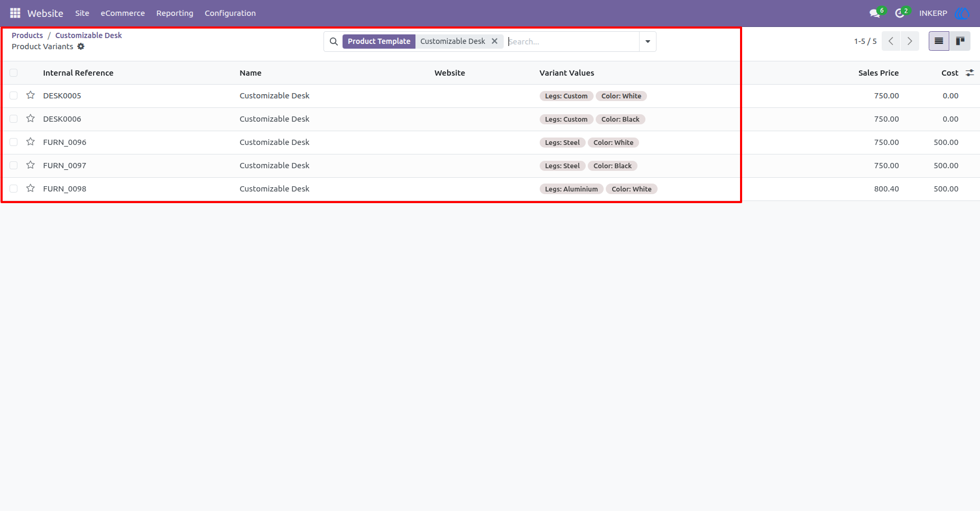The image size is (980, 511).
Task: Open Customizable Desk breadcrumb link
Action: click(88, 35)
